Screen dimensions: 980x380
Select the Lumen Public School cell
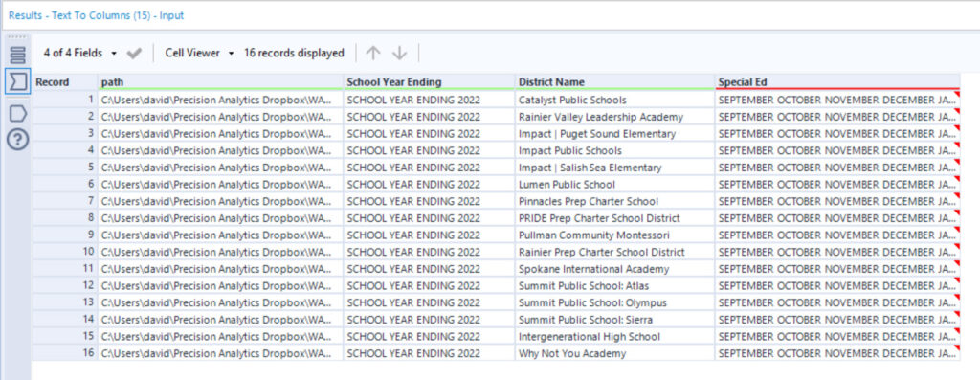(615, 185)
